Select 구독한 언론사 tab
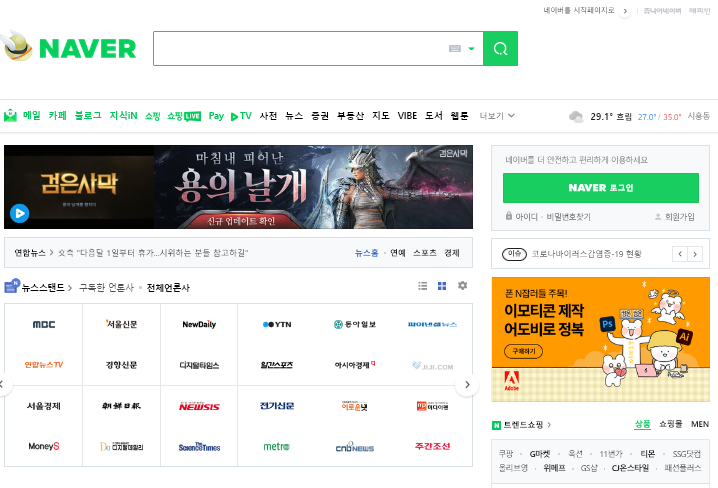This screenshot has height=488, width=718. click(106, 287)
